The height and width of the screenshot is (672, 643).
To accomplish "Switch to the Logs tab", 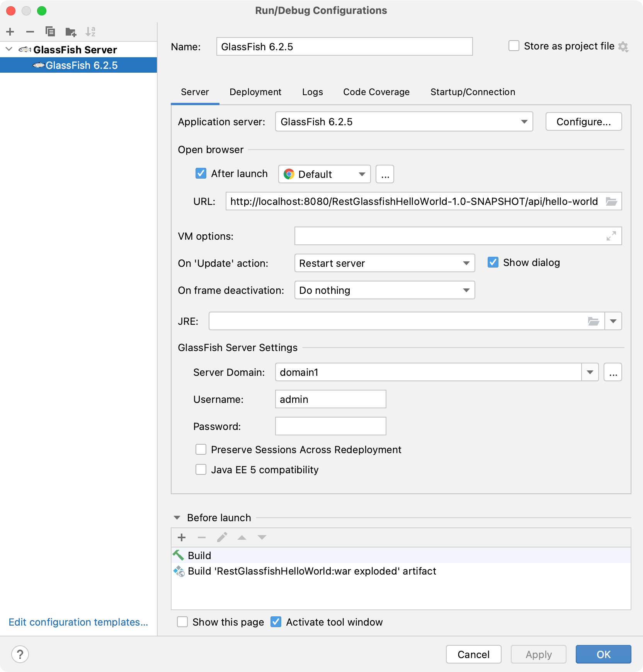I will 313,92.
